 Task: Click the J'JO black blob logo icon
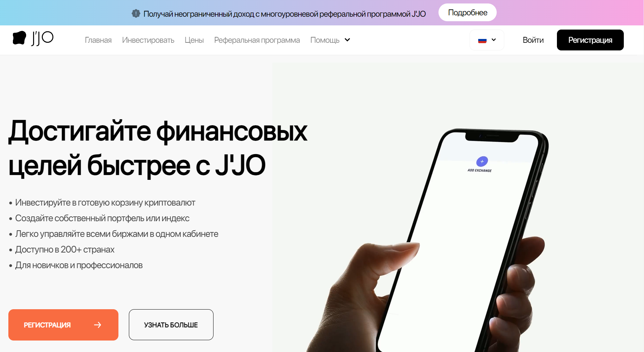pyautogui.click(x=20, y=38)
